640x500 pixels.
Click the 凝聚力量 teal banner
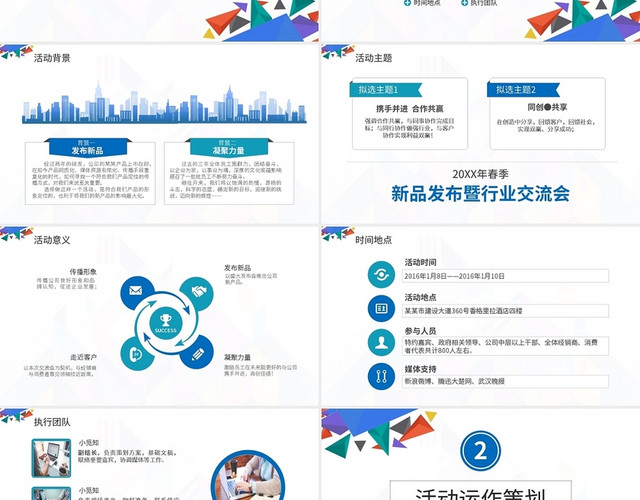click(x=229, y=147)
